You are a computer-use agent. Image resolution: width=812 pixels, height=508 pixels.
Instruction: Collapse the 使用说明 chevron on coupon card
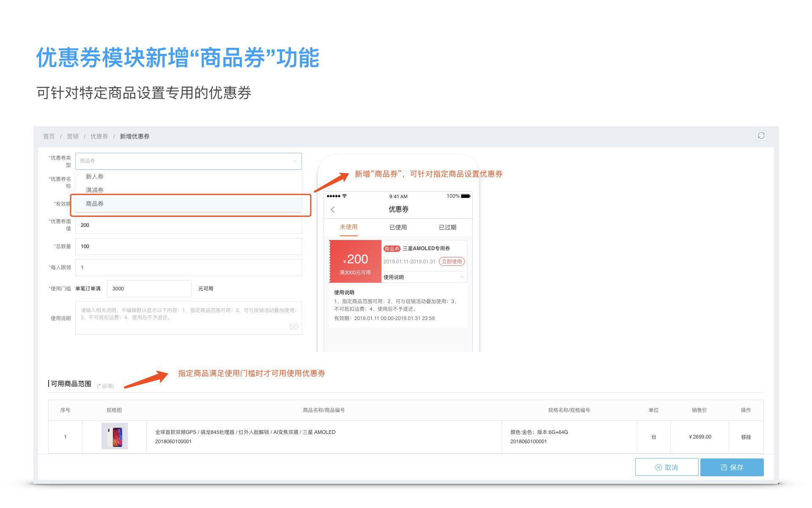point(462,277)
